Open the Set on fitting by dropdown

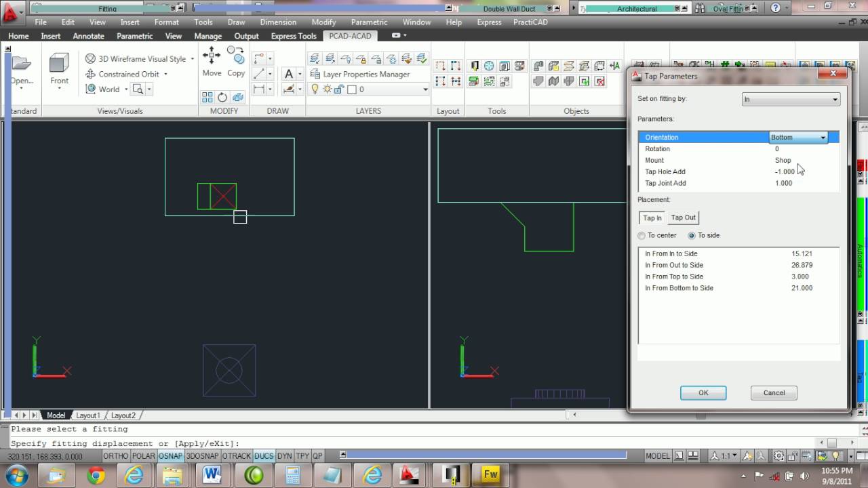(x=791, y=99)
